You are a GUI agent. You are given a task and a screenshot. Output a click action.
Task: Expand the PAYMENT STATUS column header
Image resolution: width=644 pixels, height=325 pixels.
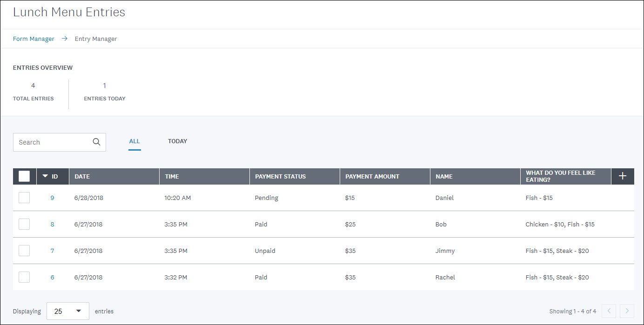[x=280, y=176]
